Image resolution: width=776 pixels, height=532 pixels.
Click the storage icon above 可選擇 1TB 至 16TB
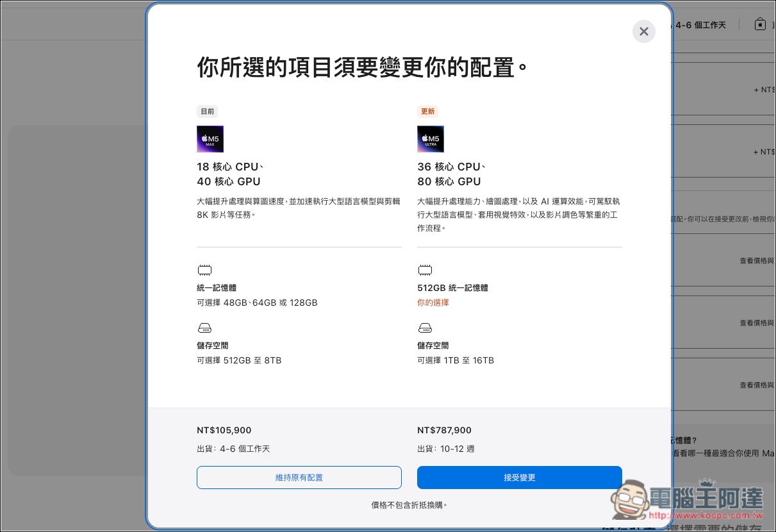(425, 329)
